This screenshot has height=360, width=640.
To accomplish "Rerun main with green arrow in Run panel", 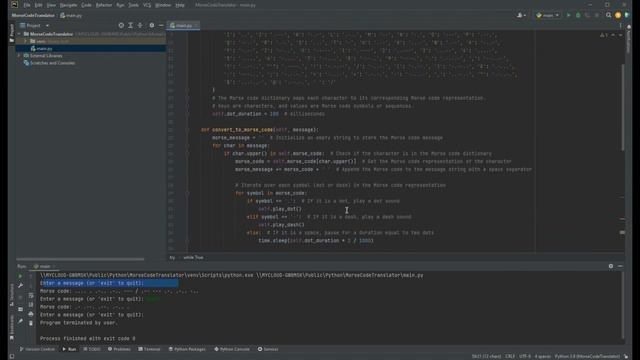I will (20, 276).
